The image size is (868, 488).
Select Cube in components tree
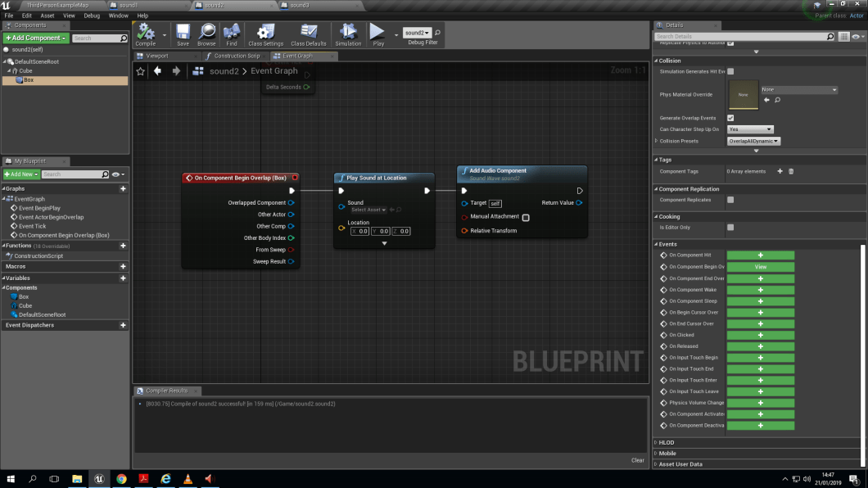tap(25, 70)
